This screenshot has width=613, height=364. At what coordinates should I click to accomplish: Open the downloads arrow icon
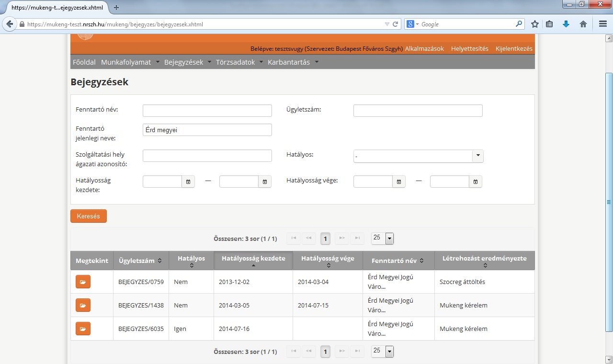566,24
